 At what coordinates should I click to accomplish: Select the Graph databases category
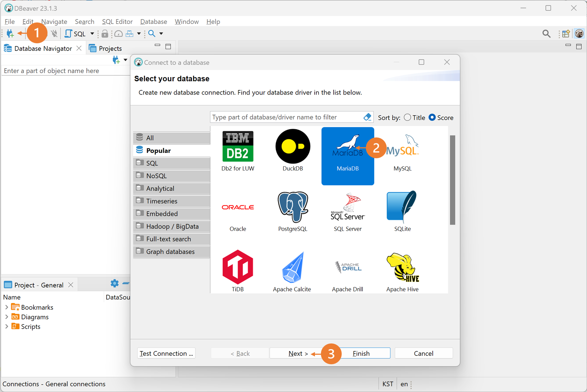[x=172, y=252]
